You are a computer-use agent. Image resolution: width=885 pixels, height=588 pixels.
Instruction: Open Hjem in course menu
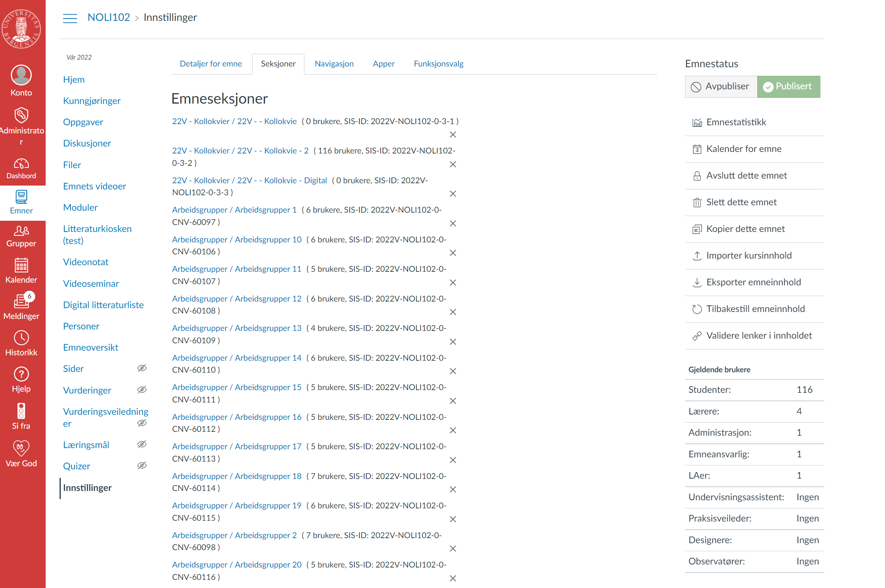pos(74,80)
